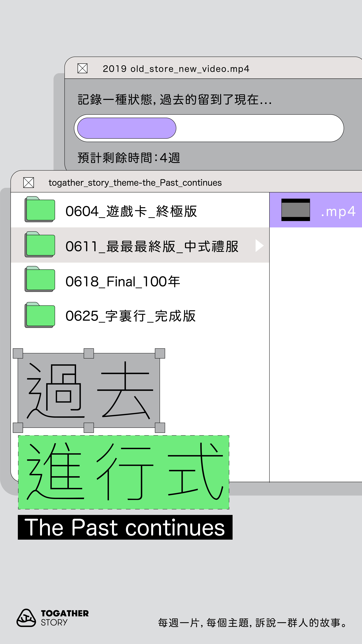Click the purple progress bar fill

click(x=127, y=128)
